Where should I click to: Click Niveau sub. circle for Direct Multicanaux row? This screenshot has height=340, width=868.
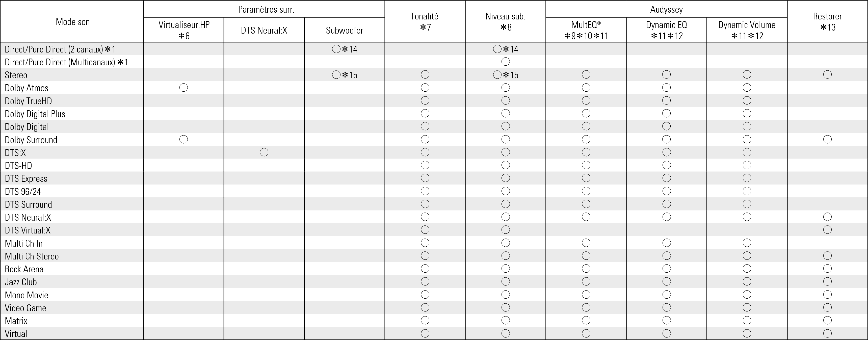[506, 62]
